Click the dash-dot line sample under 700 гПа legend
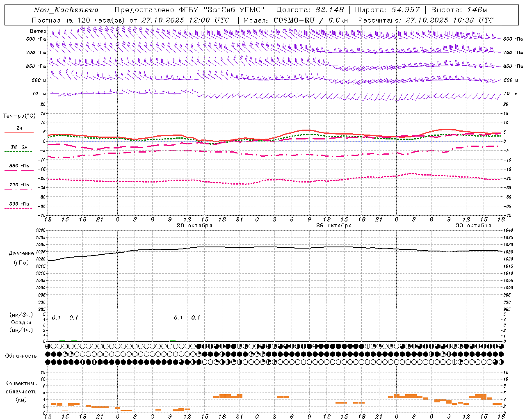Image resolution: width=525 pixels, height=420 pixels. click(18, 189)
